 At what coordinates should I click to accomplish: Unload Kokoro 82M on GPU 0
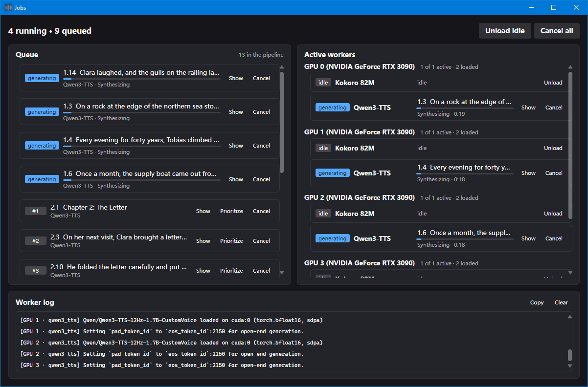point(553,83)
